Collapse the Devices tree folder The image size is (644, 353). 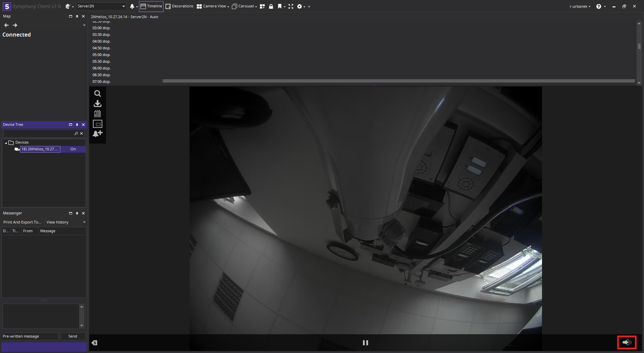click(x=6, y=143)
